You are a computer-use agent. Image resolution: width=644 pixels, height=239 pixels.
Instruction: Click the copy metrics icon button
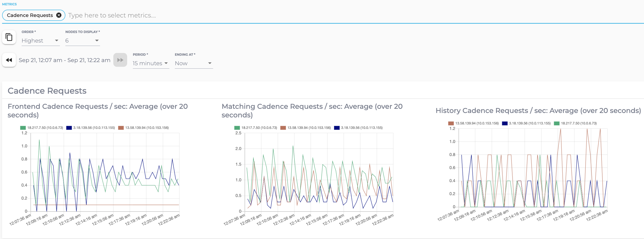[9, 37]
